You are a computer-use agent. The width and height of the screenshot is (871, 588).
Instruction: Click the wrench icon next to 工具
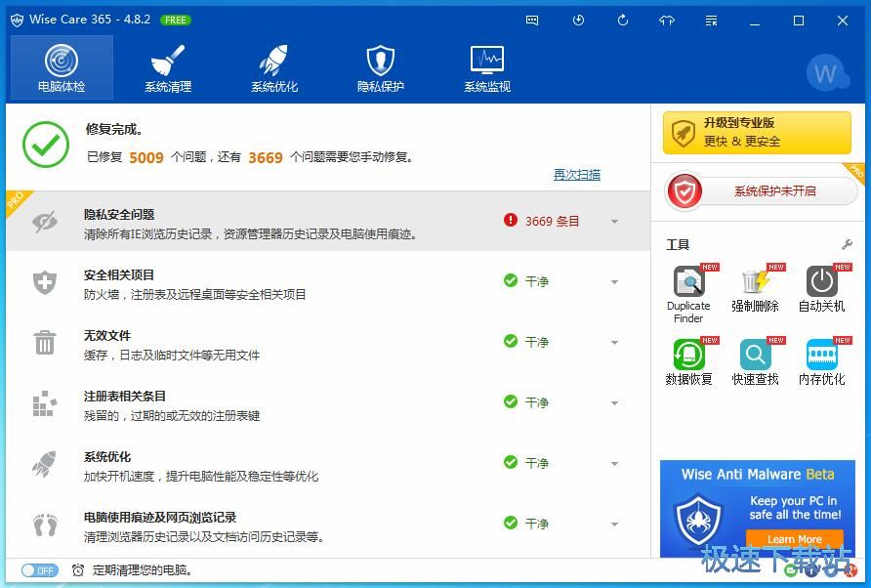tap(847, 244)
